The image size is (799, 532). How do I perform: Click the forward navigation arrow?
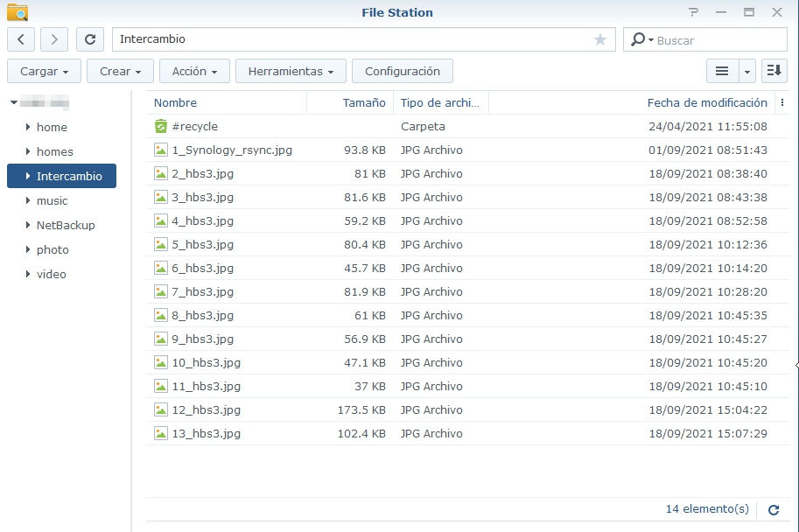[x=54, y=39]
